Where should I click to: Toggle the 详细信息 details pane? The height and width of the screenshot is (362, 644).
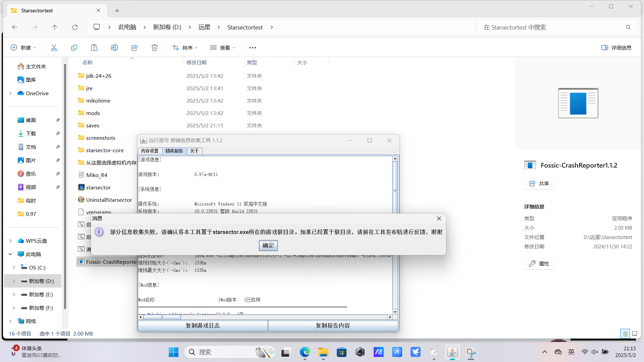pyautogui.click(x=616, y=47)
